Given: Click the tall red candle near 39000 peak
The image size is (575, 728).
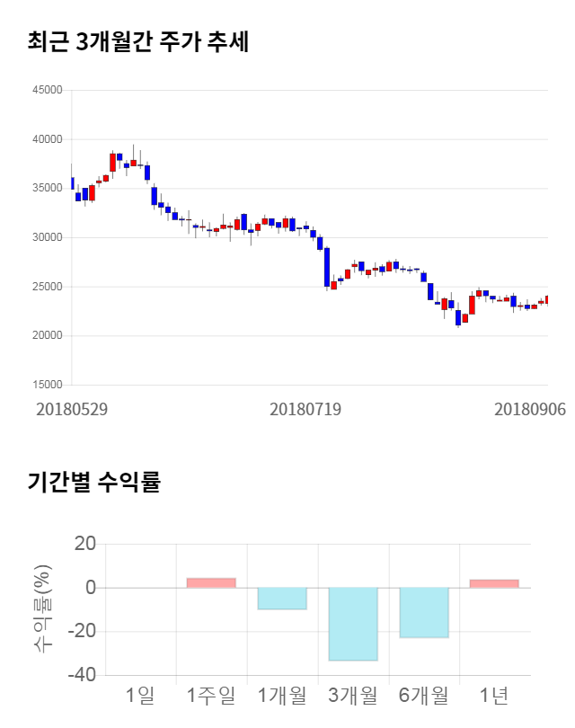Looking at the screenshot, I should point(112,162).
